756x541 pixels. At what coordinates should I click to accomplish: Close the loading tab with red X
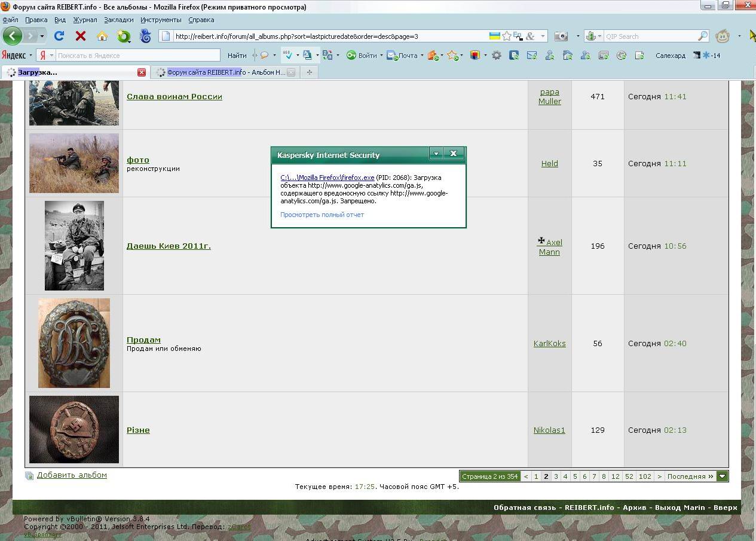(x=142, y=72)
